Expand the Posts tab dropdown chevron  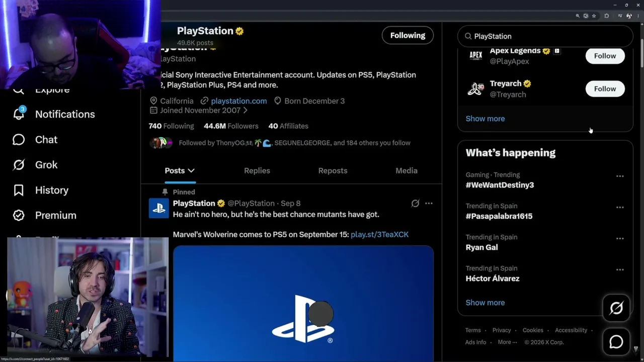click(x=191, y=170)
